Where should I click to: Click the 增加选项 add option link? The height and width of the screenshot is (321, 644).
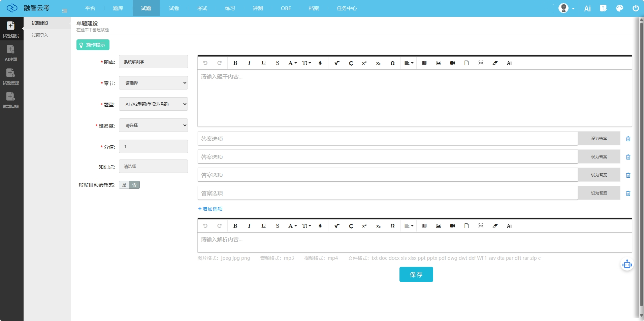pyautogui.click(x=211, y=209)
